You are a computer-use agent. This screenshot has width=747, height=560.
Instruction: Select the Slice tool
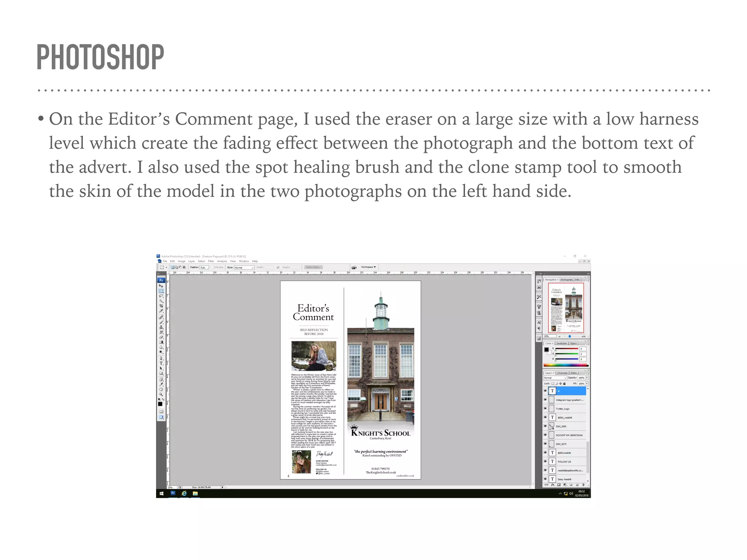161,311
